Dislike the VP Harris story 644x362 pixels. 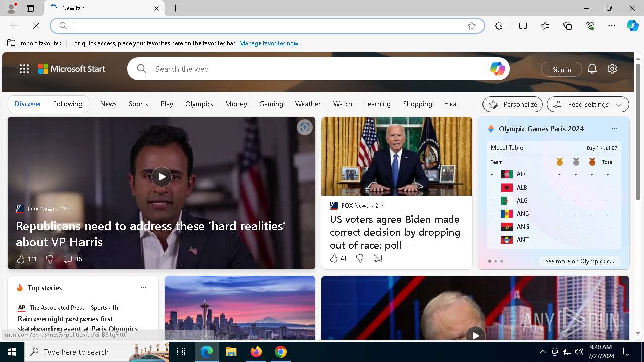(x=49, y=259)
